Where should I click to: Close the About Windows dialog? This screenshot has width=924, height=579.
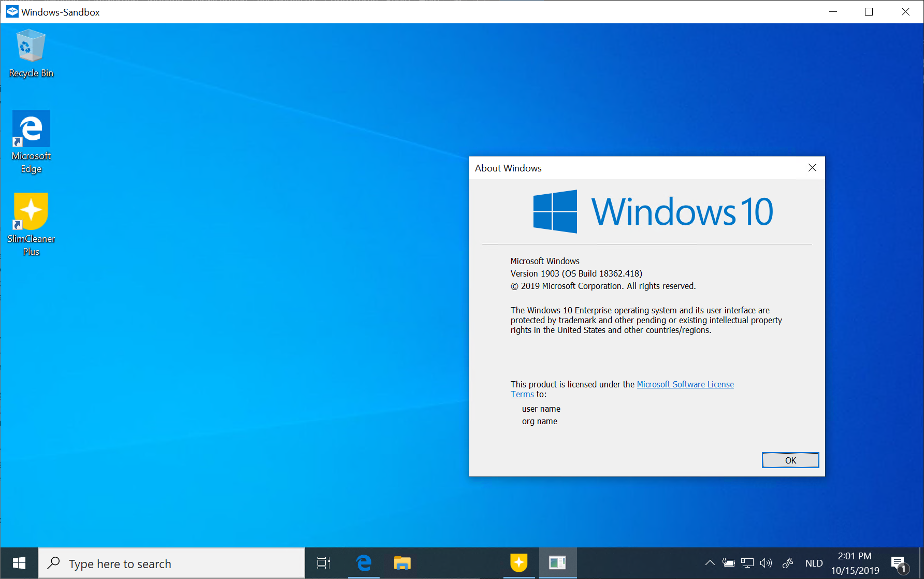click(x=812, y=168)
